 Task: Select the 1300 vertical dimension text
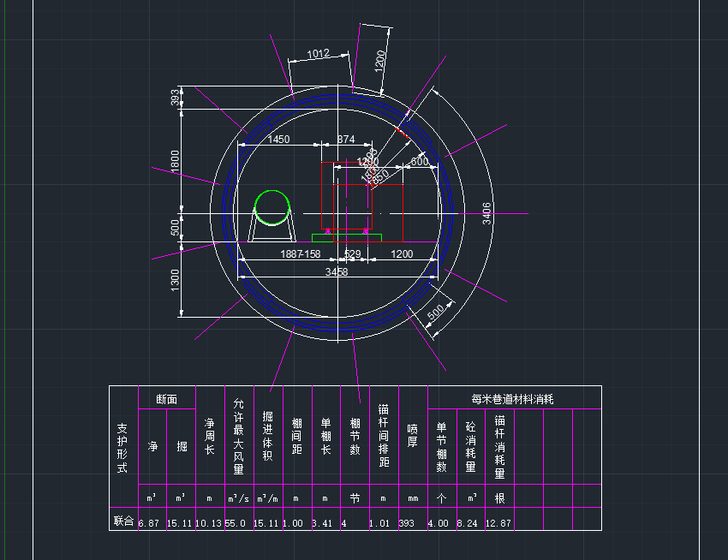176,279
